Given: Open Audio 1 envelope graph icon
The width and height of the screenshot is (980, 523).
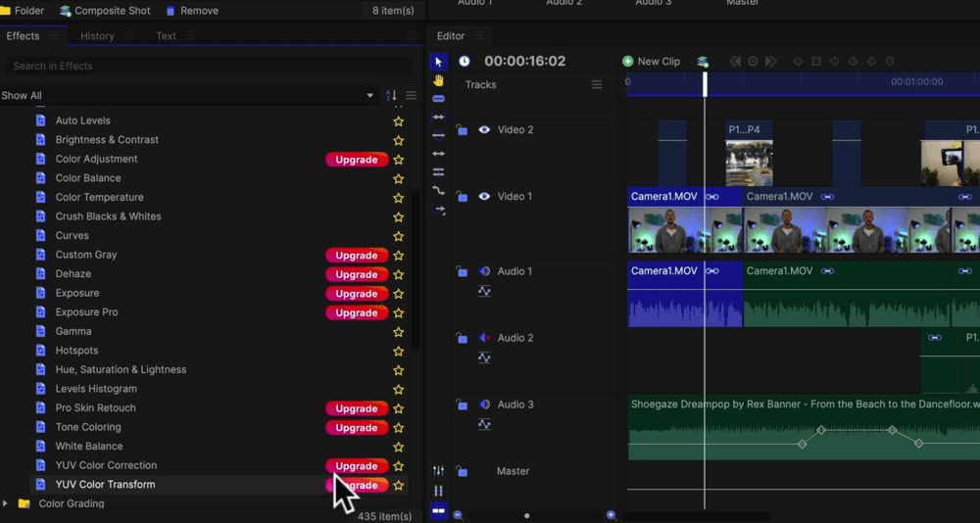Looking at the screenshot, I should coord(484,291).
